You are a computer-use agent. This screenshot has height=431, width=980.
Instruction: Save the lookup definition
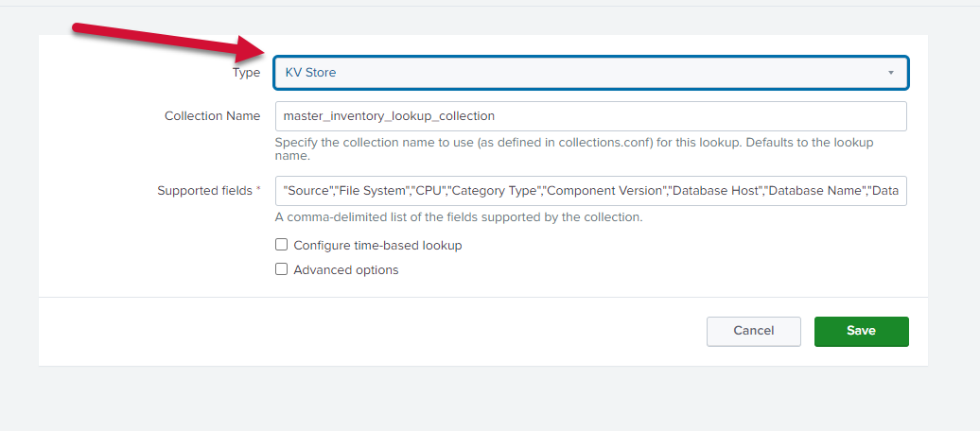point(861,331)
